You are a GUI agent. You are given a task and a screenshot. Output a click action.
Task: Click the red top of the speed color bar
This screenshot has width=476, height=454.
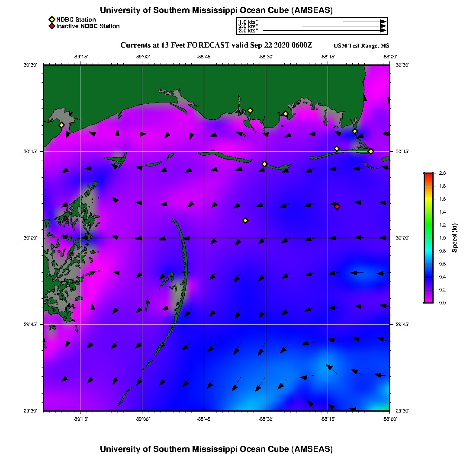(x=428, y=176)
